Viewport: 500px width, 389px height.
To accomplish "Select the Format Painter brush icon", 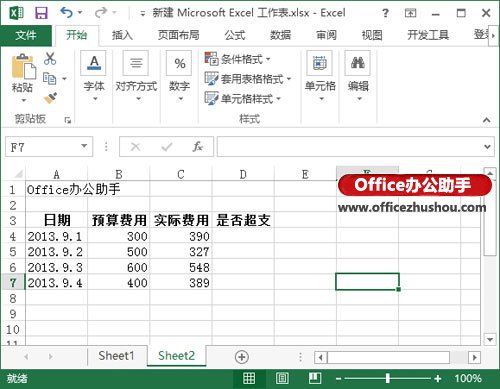I will (50, 98).
